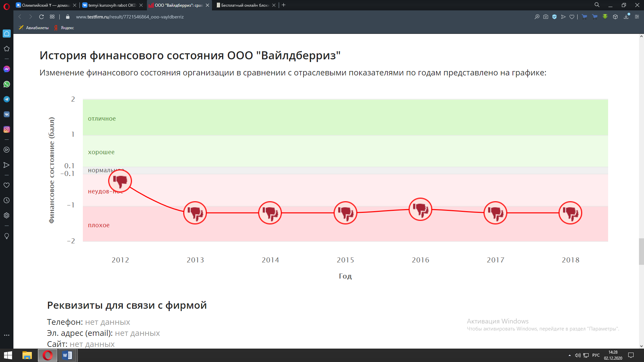Viewport: 644px width, 362px height.
Task: Open Instagram in the sidebar
Action: coord(7,129)
